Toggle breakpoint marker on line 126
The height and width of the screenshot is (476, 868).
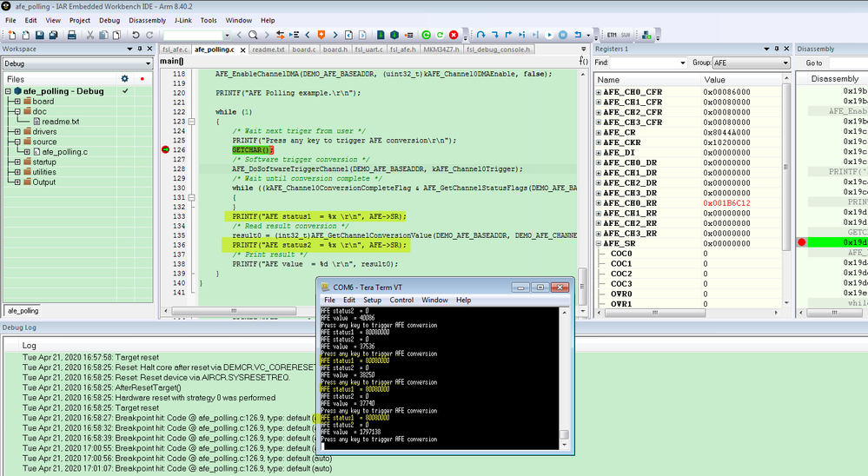pyautogui.click(x=165, y=149)
